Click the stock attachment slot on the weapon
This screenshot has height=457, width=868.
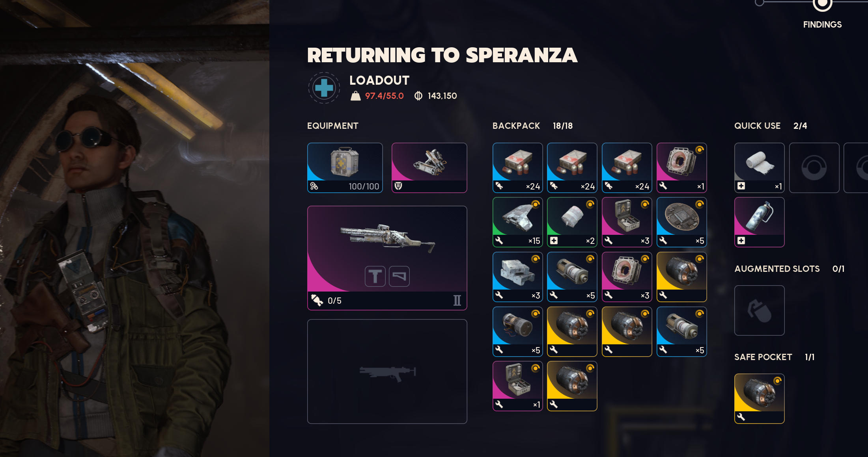pyautogui.click(x=399, y=276)
